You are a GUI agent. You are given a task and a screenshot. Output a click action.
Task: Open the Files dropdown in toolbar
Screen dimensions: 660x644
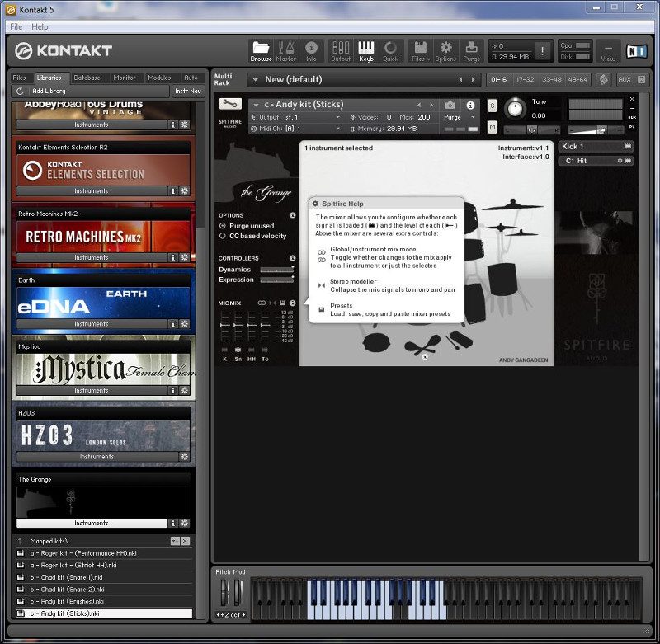(420, 51)
